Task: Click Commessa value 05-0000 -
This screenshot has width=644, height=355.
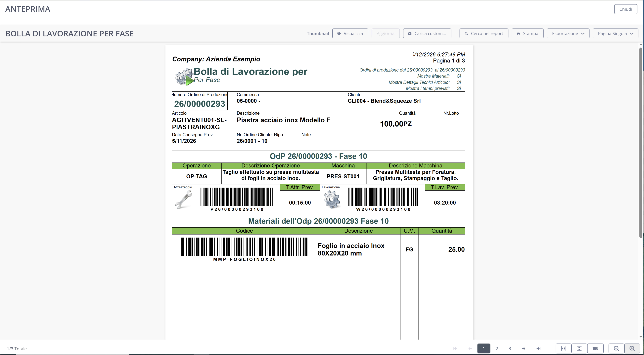Action: (249, 101)
